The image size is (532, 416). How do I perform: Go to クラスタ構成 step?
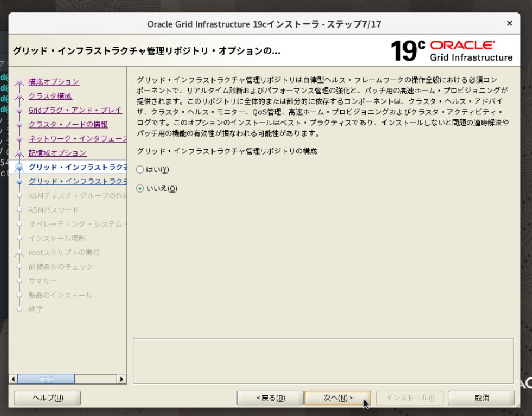point(50,96)
